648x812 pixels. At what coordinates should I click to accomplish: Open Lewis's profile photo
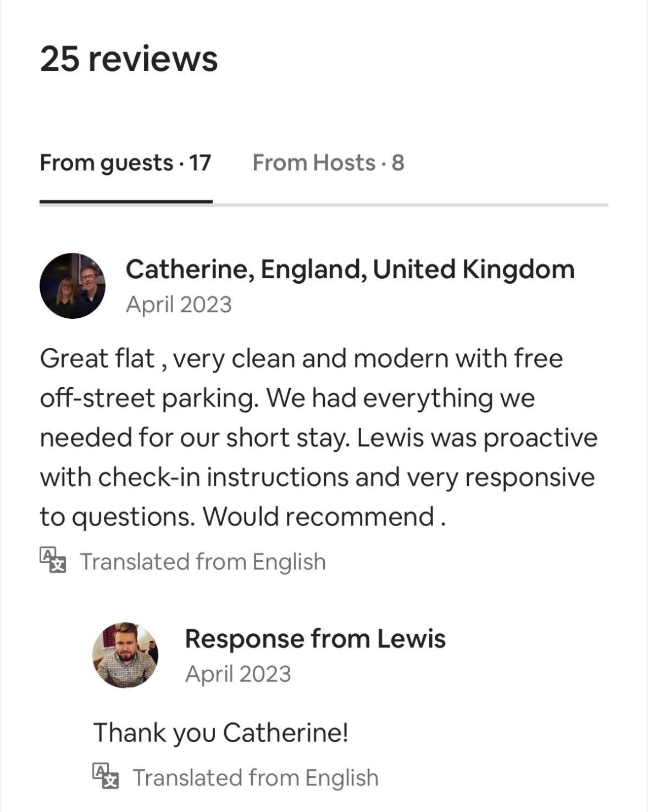click(x=125, y=655)
